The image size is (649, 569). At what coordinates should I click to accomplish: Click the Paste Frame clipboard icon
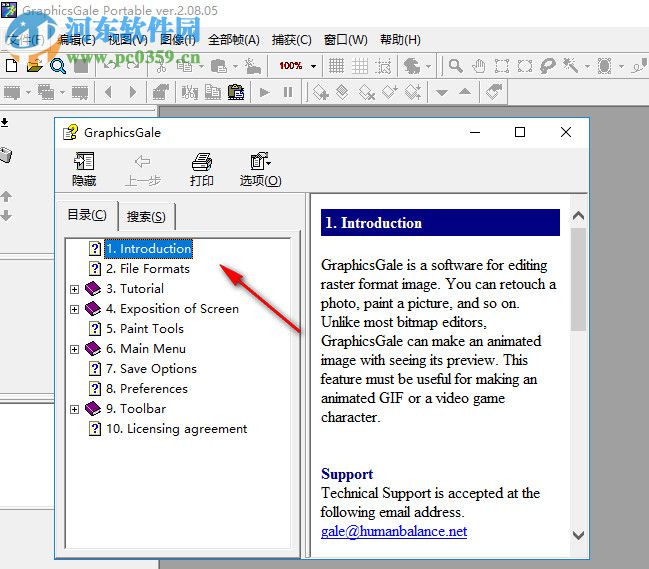[x=236, y=92]
